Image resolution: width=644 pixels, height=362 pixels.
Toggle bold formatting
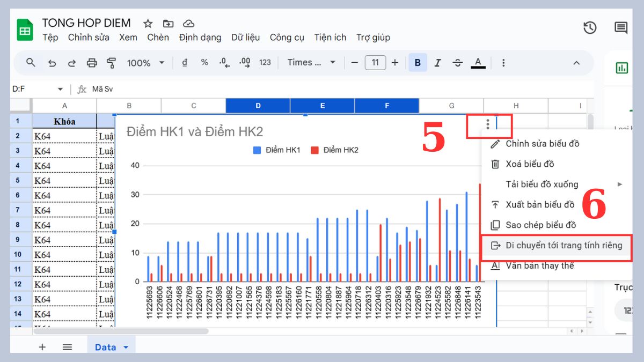(x=418, y=63)
